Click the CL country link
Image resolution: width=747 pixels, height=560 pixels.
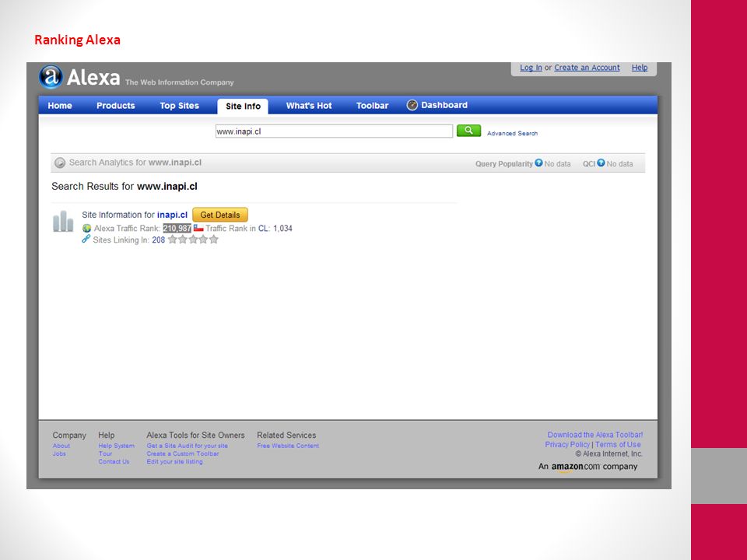(x=263, y=229)
